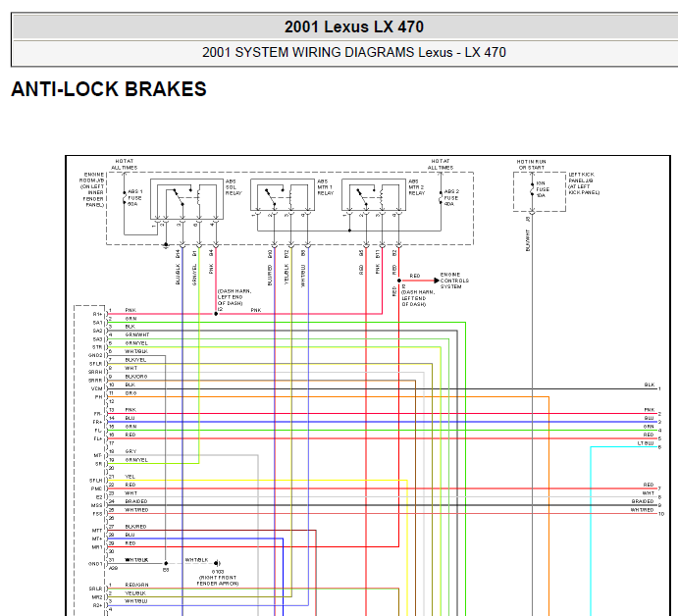This screenshot has height=616, width=678.
Task: Click the "RED/GRN" wire label near SRLR
Action: 136,585
